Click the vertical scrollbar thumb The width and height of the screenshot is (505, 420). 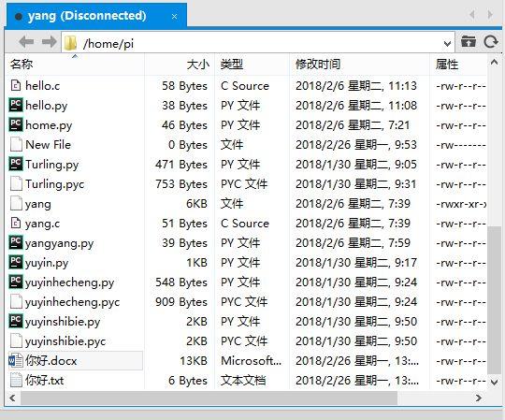[x=494, y=300]
